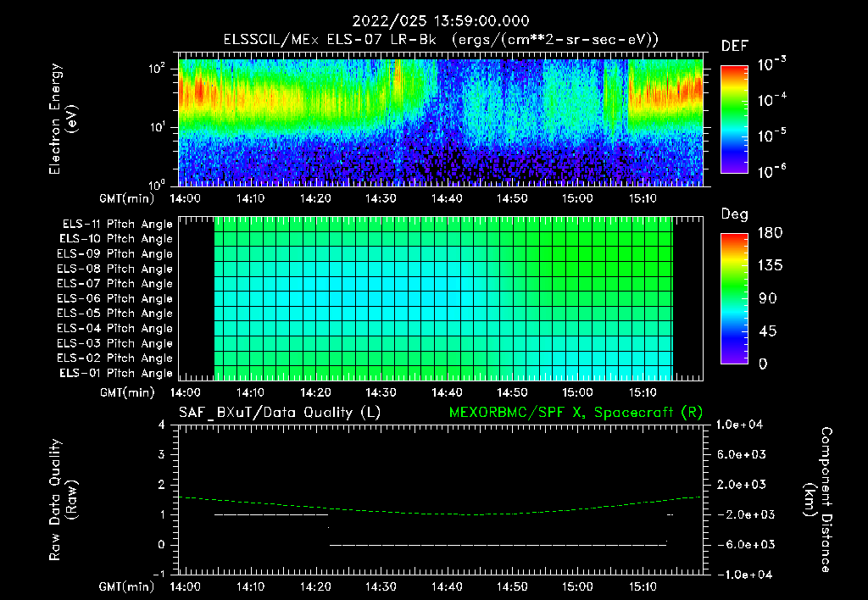
Task: Click the Deg pitch angle color bar
Action: [x=734, y=298]
